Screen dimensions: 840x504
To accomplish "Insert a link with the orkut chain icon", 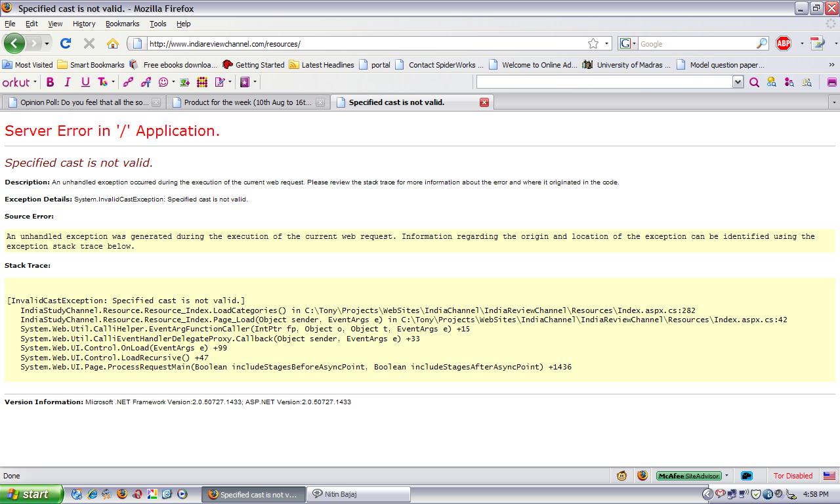I will pyautogui.click(x=128, y=82).
